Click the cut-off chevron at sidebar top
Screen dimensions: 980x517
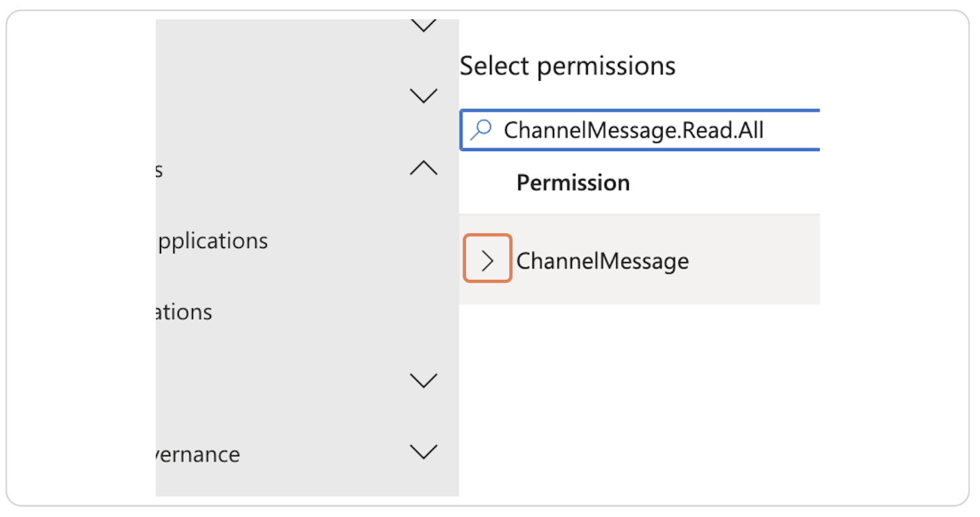click(x=423, y=26)
